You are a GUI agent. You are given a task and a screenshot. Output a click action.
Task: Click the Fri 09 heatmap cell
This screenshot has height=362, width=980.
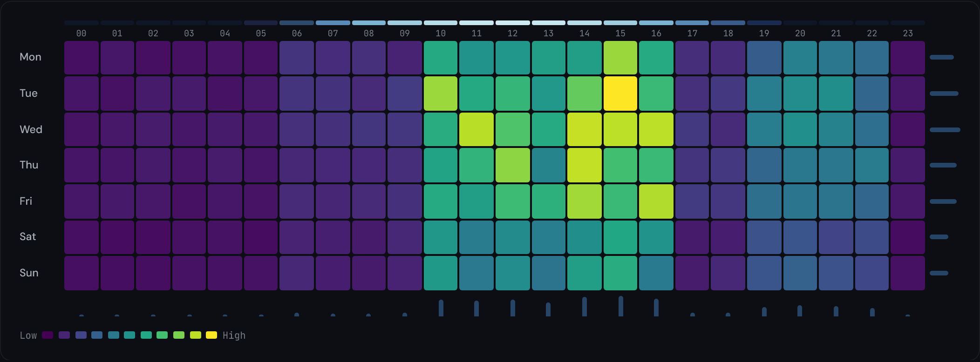pos(405,201)
